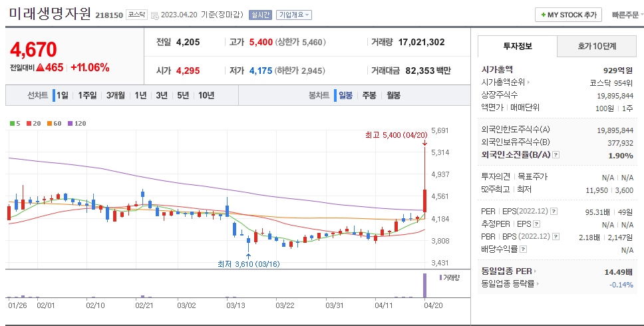This screenshot has height=326, width=644.
Task: Open help icon next to PER EPS(2022.12)
Action: [x=554, y=212]
